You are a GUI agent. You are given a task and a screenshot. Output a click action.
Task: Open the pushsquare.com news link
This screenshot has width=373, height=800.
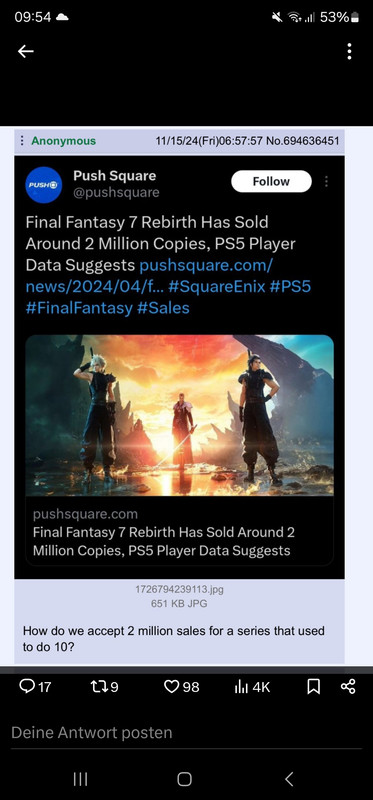click(x=150, y=276)
